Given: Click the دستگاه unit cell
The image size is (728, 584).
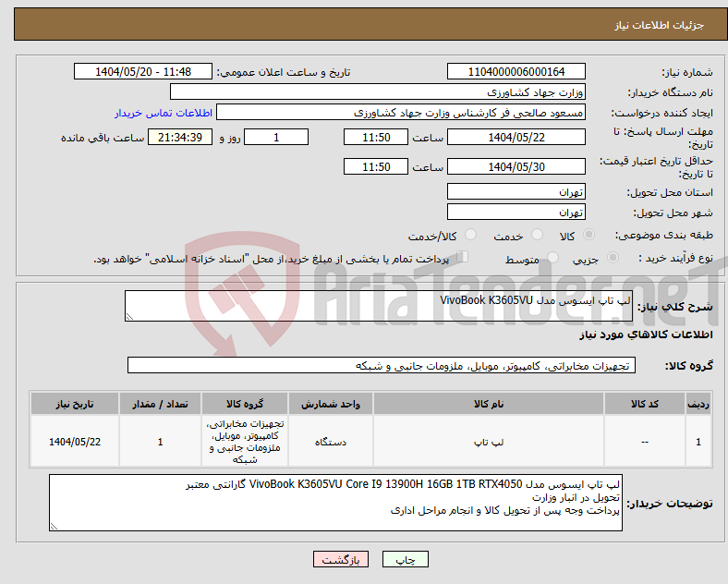Looking at the screenshot, I should click(x=331, y=442).
